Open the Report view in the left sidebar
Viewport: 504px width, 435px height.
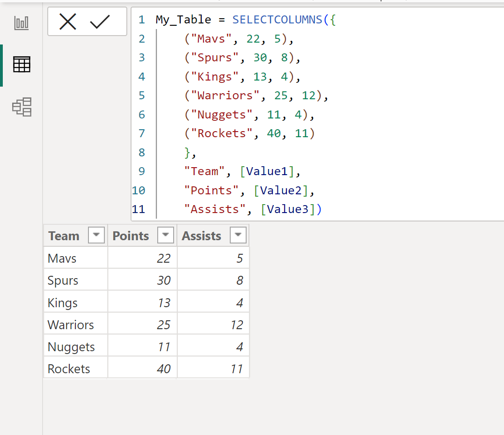click(x=21, y=22)
